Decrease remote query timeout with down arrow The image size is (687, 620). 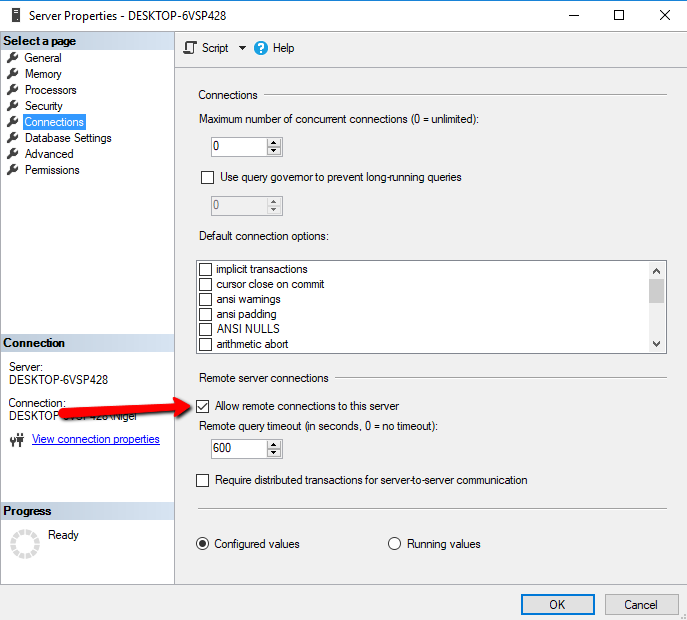pyautogui.click(x=274, y=453)
